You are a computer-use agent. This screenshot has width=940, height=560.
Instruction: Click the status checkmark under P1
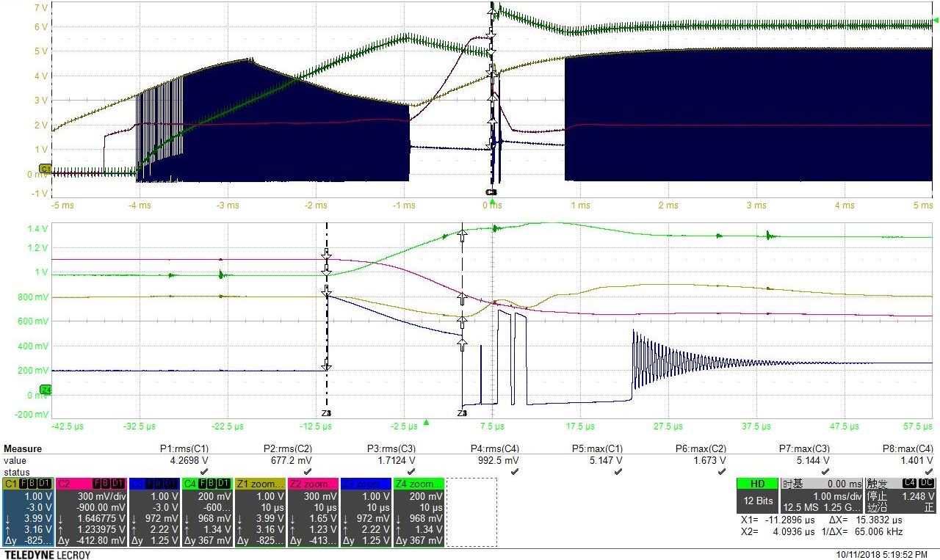click(204, 471)
